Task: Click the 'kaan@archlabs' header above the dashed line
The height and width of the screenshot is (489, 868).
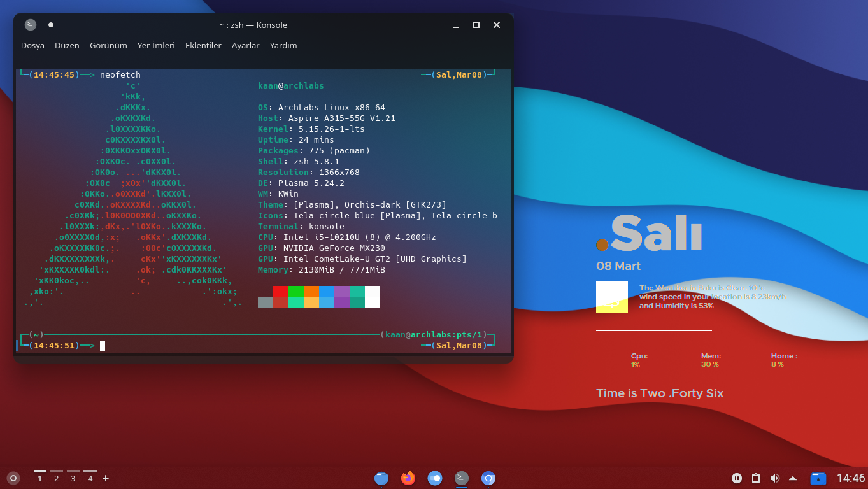Action: click(x=291, y=86)
